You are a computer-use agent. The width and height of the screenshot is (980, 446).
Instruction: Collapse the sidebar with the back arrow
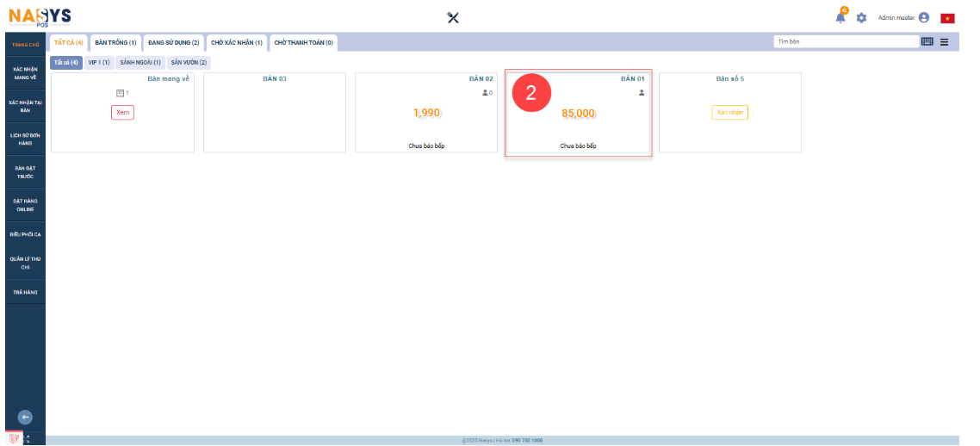[x=25, y=418]
